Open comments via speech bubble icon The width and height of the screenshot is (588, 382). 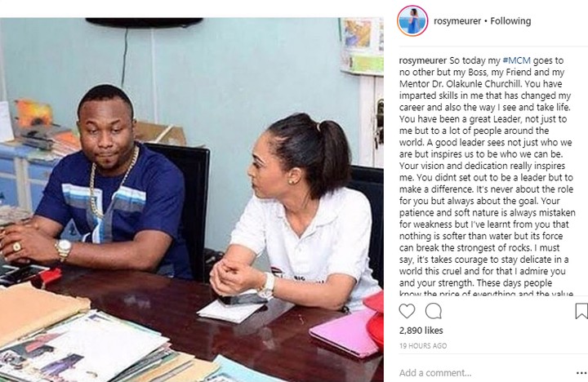pyautogui.click(x=433, y=311)
